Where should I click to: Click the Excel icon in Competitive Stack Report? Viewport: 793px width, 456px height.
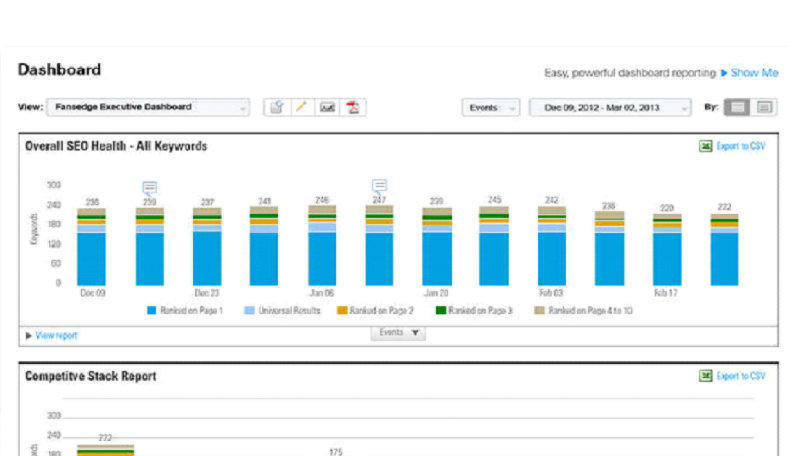706,376
